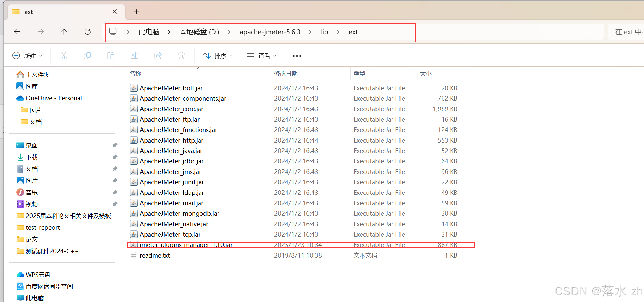644x302 pixels.
Task: Click the computer icon in address bar
Action: click(113, 32)
